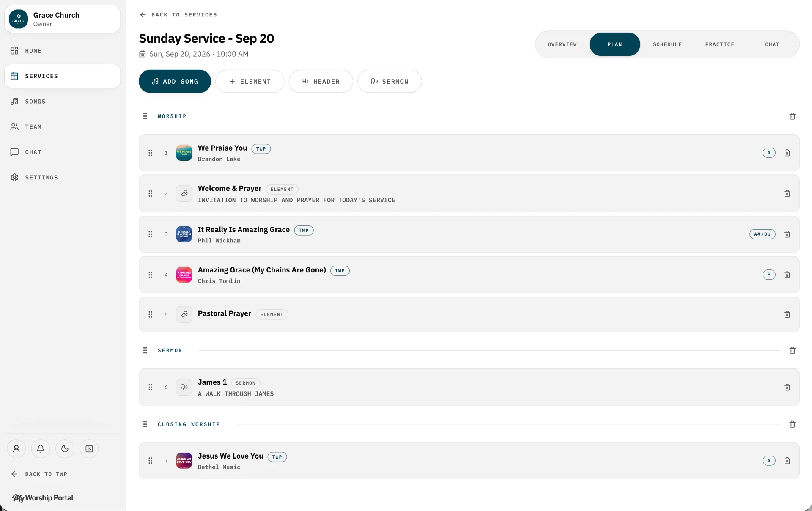Image resolution: width=812 pixels, height=511 pixels.
Task: Open Chat in sidebar
Action: (x=63, y=152)
